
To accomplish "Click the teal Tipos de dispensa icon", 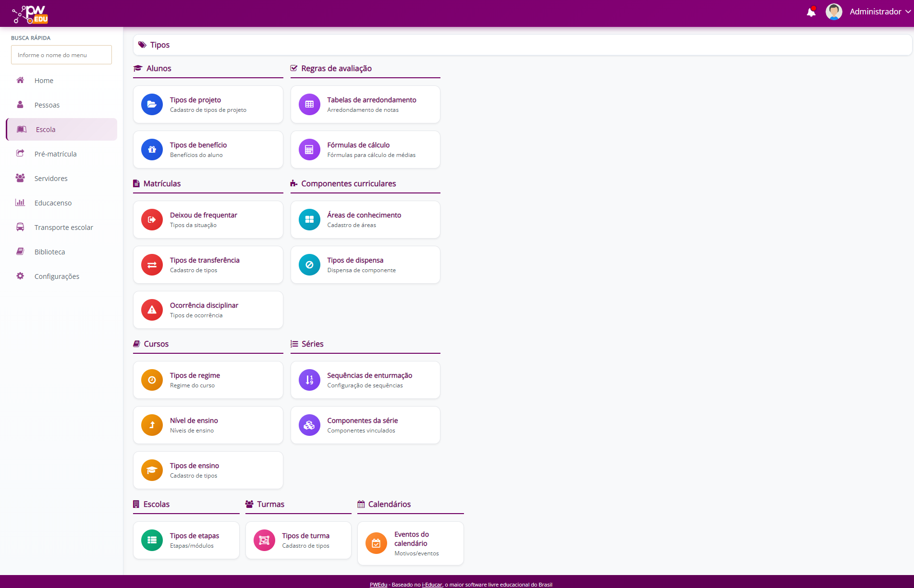I will click(x=309, y=265).
